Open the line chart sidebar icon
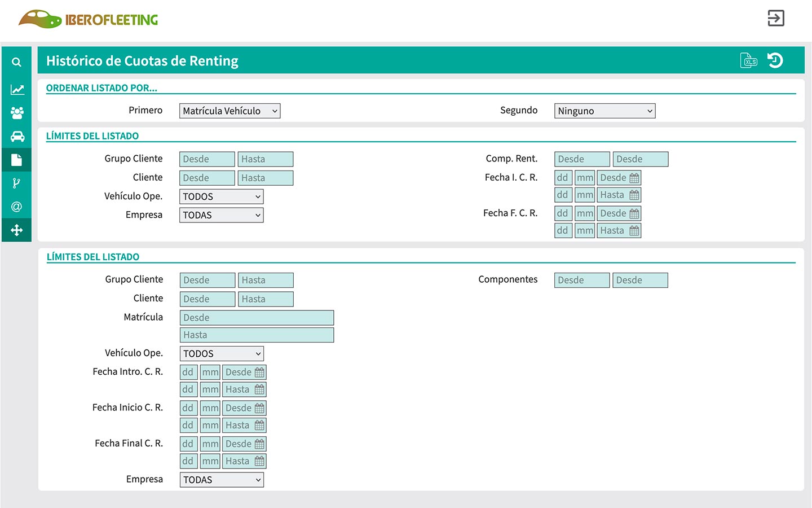812x508 pixels. tap(16, 89)
